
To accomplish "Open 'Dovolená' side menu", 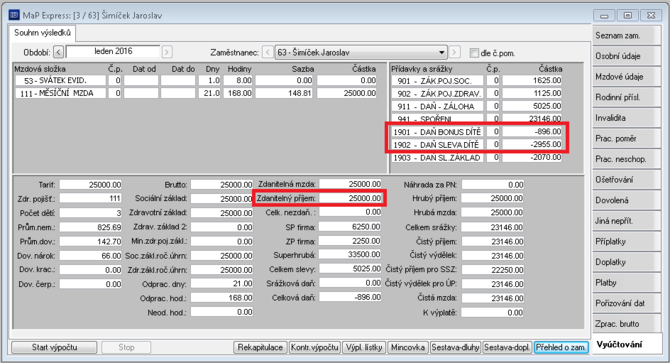I will click(x=626, y=200).
